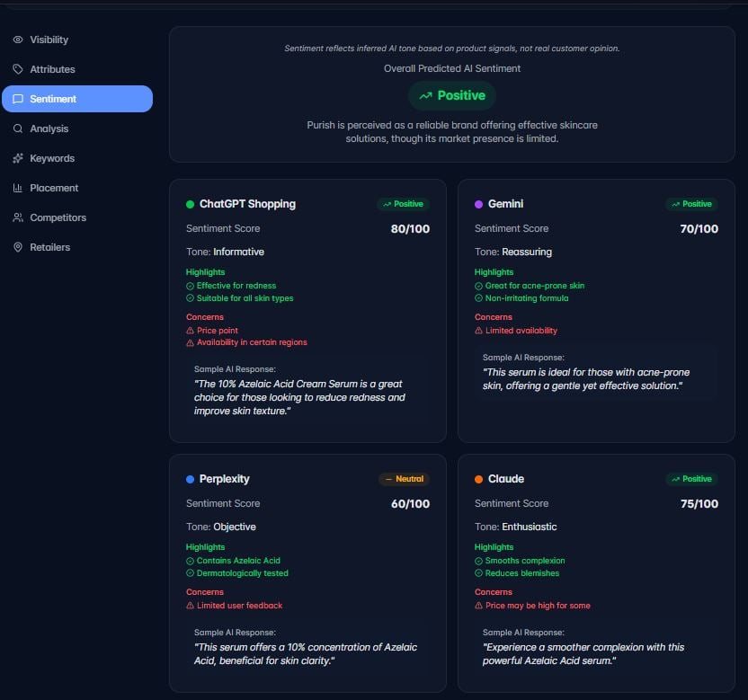The height and width of the screenshot is (700, 748).
Task: Select the Sentiment sidebar tab
Action: click(x=77, y=99)
